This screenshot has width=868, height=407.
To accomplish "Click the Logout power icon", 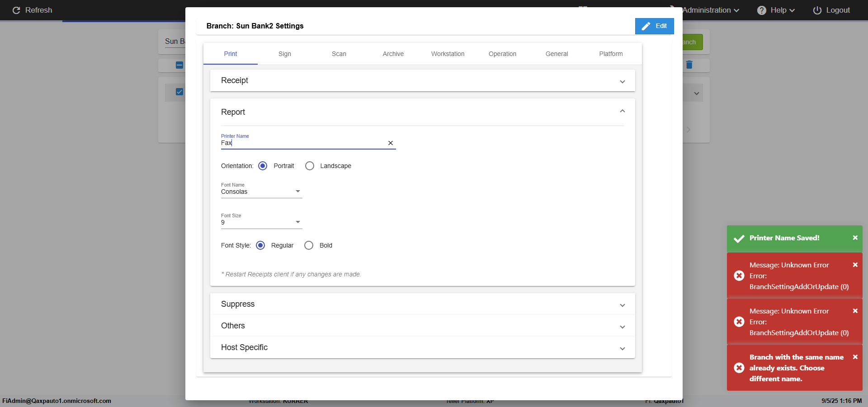I will point(817,10).
